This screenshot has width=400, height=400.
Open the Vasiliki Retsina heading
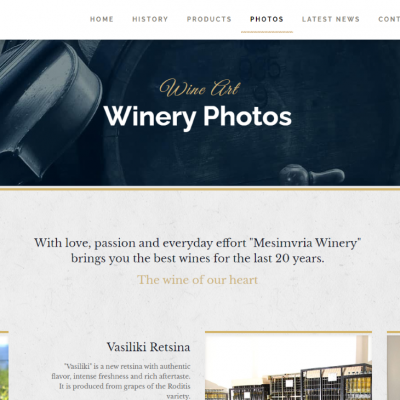pyautogui.click(x=148, y=347)
